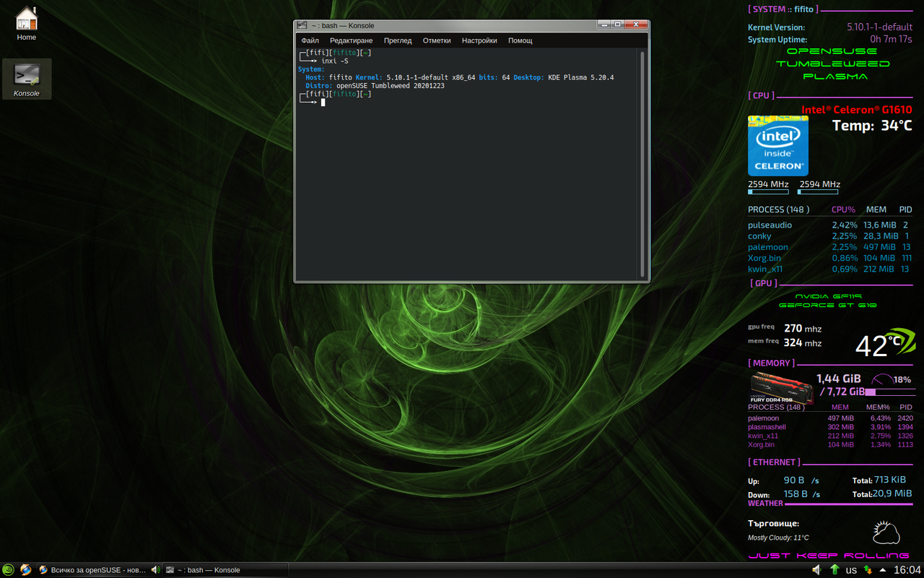This screenshot has width=924, height=578.
Task: Click the 'JUST KEEP ROLLING' footer text
Action: [829, 556]
